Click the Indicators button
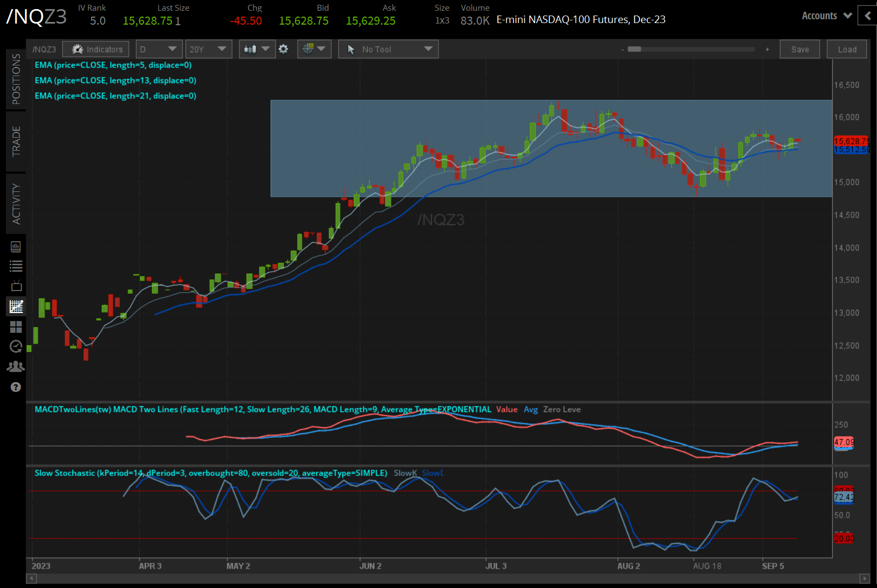Image resolution: width=877 pixels, height=588 pixels. (96, 49)
